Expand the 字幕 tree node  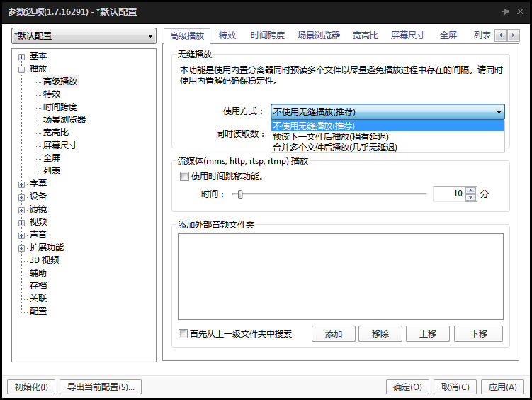22,184
